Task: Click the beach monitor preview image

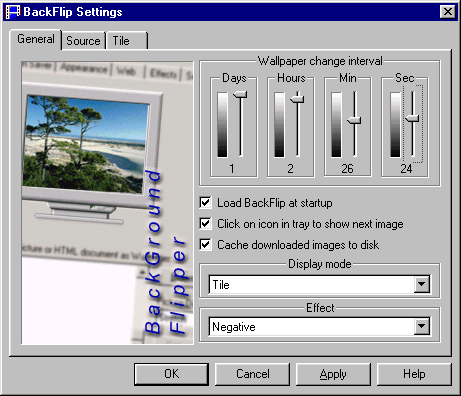Action: [107, 203]
